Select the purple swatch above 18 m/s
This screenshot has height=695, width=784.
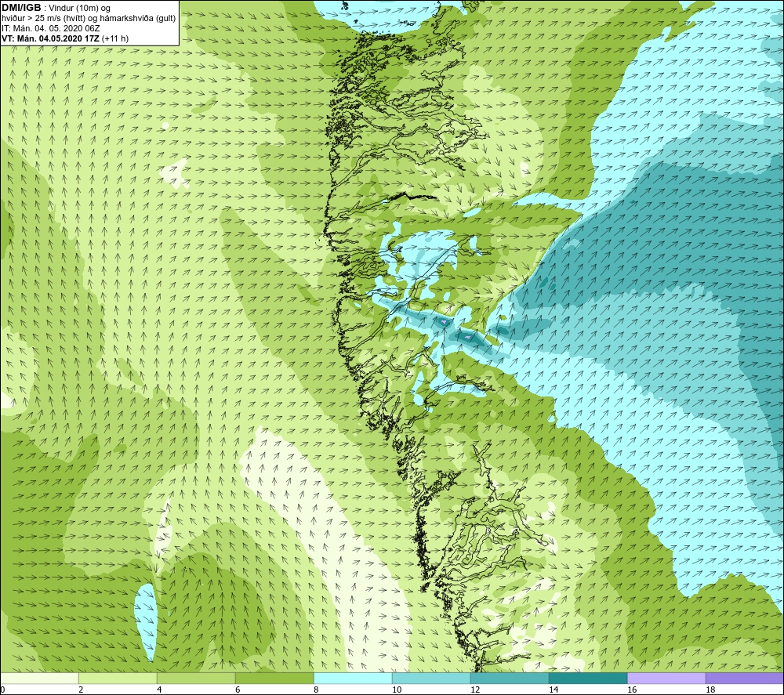(745, 678)
